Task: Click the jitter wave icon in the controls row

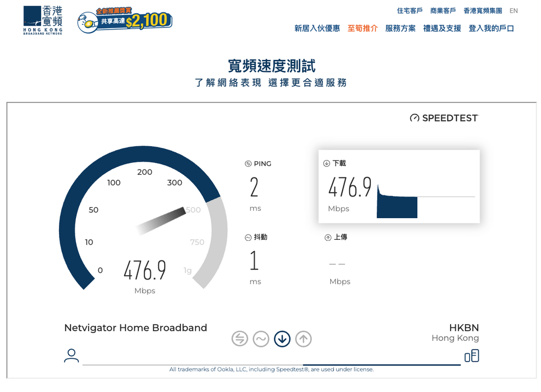Action: click(261, 339)
